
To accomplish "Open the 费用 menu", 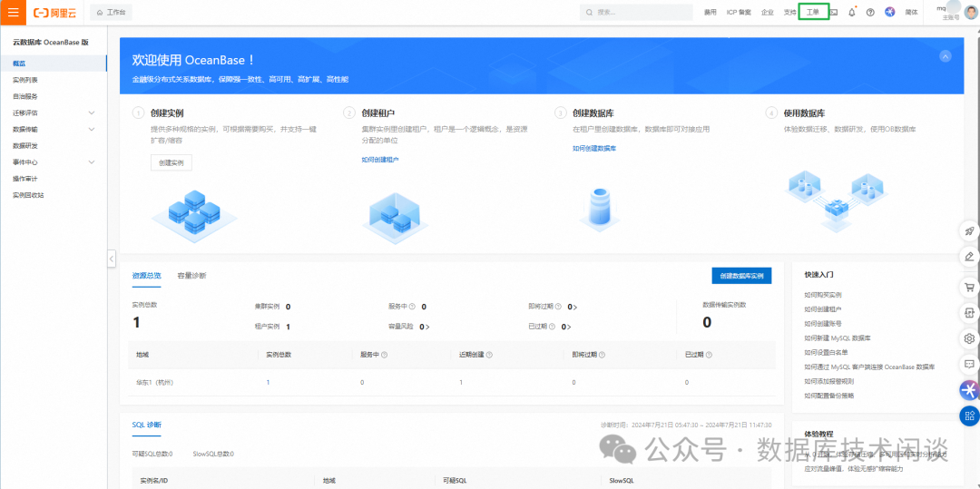I will click(710, 13).
